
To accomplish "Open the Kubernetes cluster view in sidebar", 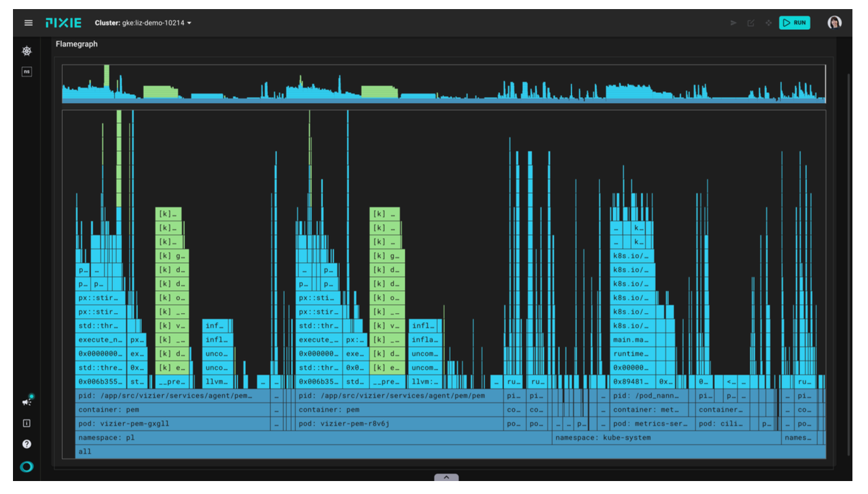I will click(x=27, y=51).
